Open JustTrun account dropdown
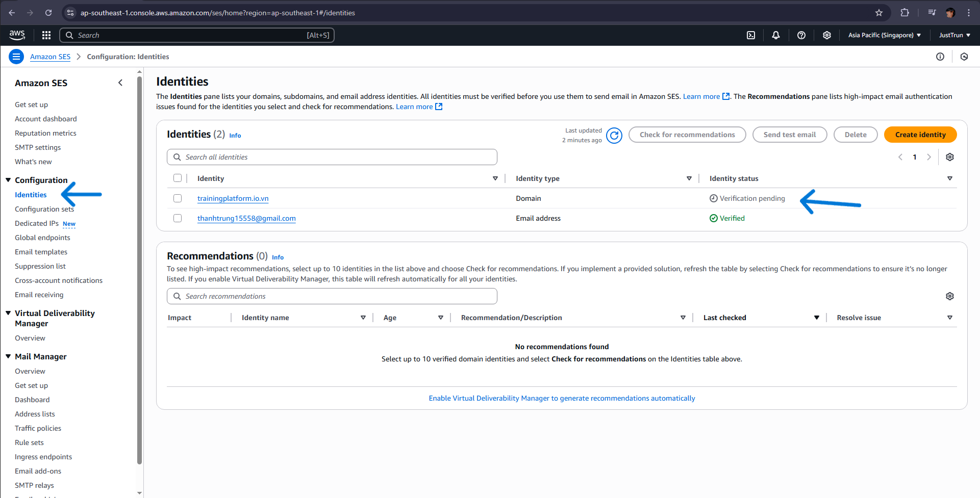 tap(954, 35)
